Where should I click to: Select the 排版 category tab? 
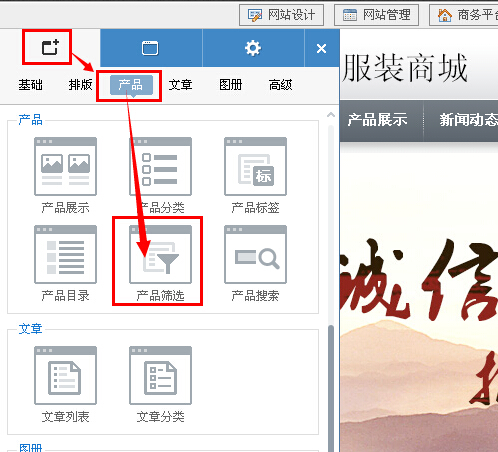[x=80, y=85]
